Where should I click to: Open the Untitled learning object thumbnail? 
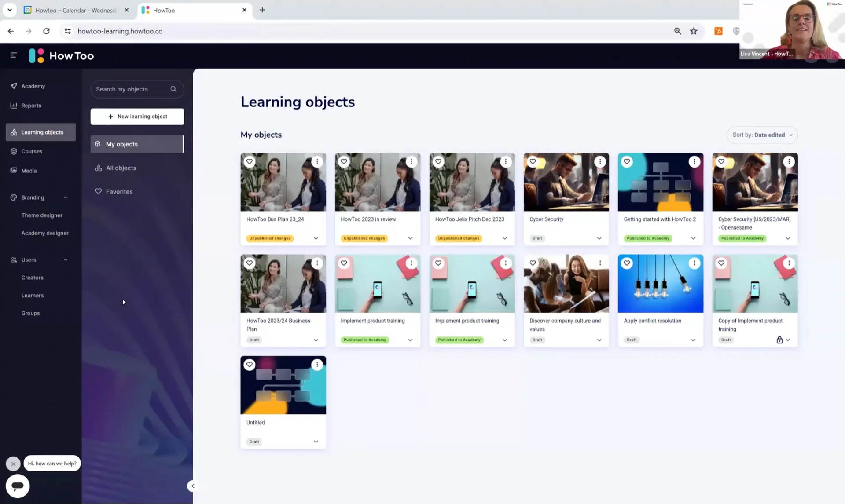coord(283,385)
